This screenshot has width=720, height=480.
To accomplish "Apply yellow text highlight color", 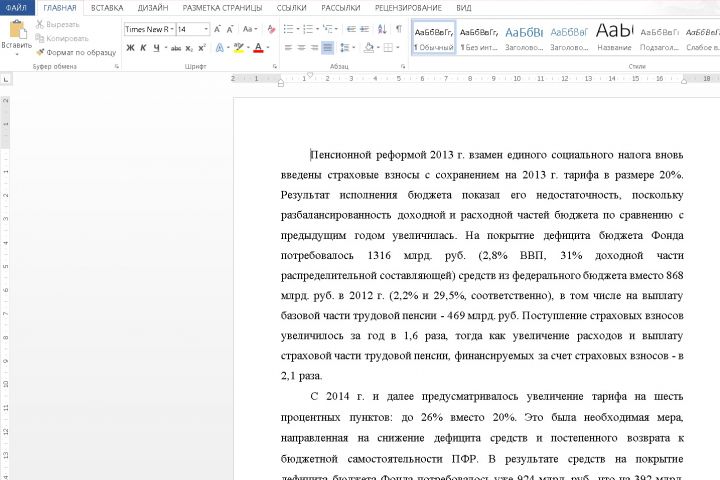I will pos(239,48).
